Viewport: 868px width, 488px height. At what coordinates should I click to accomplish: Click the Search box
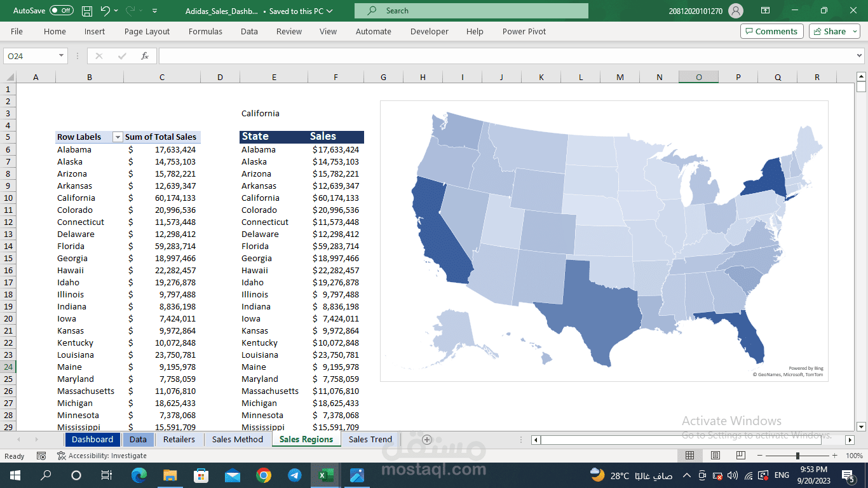click(x=471, y=11)
